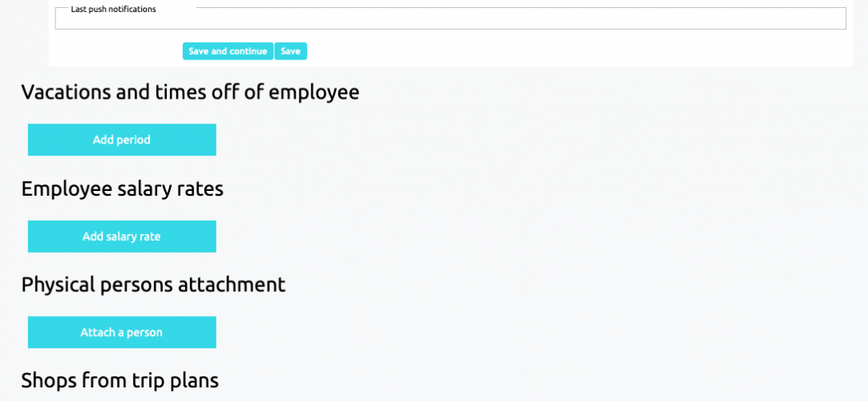Select the Employee salary rates heading
Viewport: 868px width, 401px height.
pos(122,189)
